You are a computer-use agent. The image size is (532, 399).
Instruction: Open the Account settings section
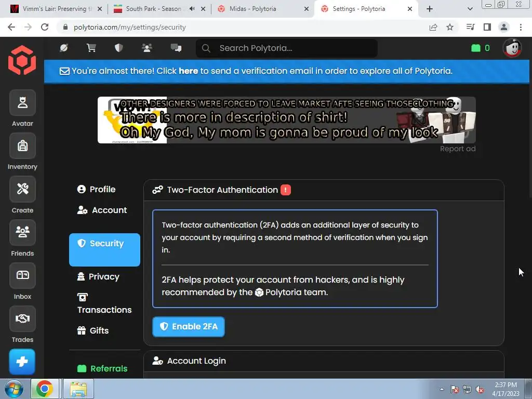tap(102, 210)
